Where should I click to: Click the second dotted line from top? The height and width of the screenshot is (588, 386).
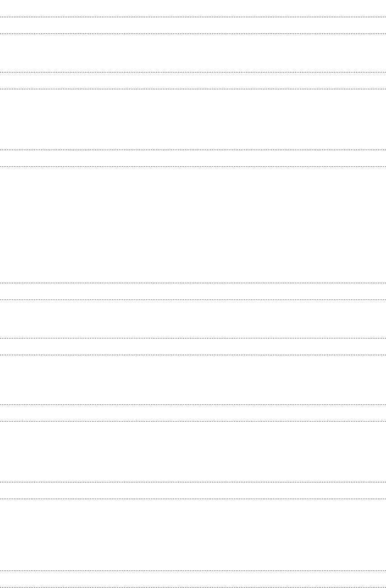click(x=193, y=34)
